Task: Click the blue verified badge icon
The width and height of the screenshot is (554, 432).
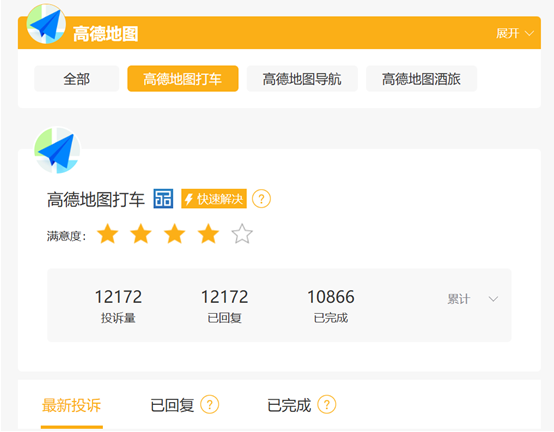Action: point(163,199)
